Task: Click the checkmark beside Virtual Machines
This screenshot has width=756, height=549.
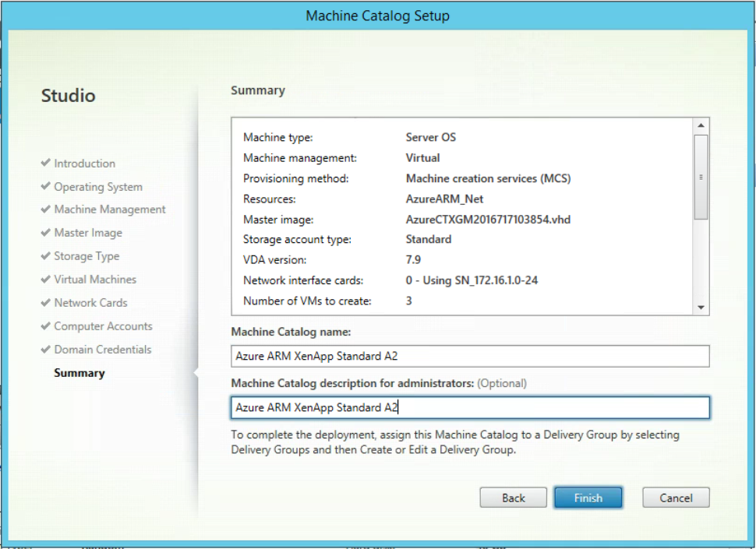Action: pos(46,279)
